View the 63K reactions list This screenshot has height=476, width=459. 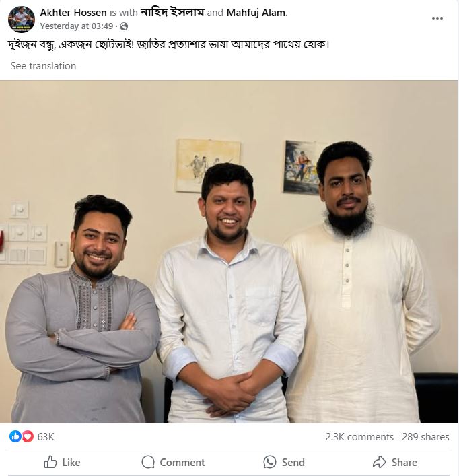(x=46, y=437)
